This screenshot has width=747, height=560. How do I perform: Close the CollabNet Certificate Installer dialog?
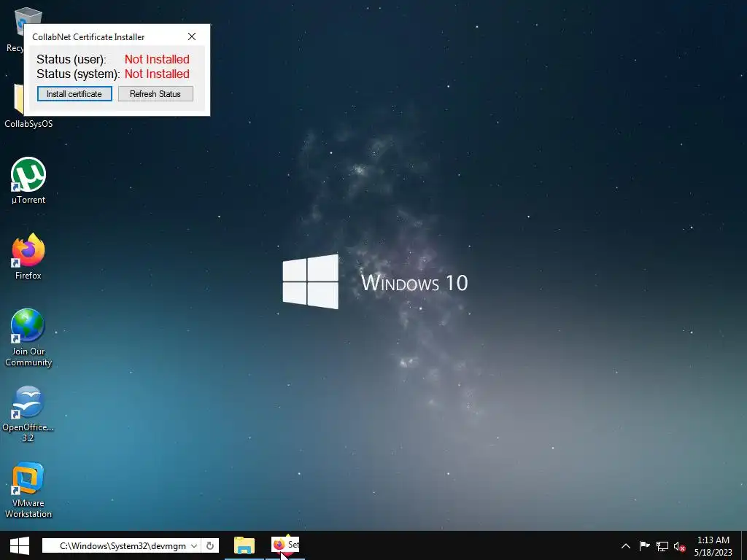coord(192,36)
